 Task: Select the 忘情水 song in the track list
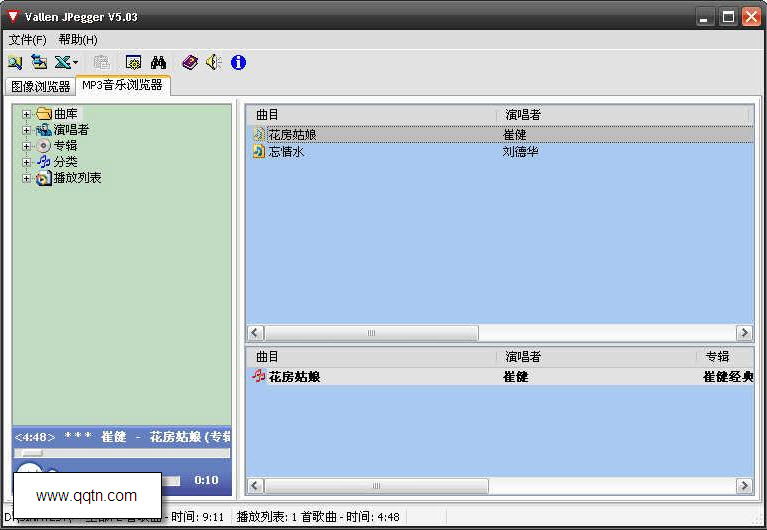coord(286,152)
